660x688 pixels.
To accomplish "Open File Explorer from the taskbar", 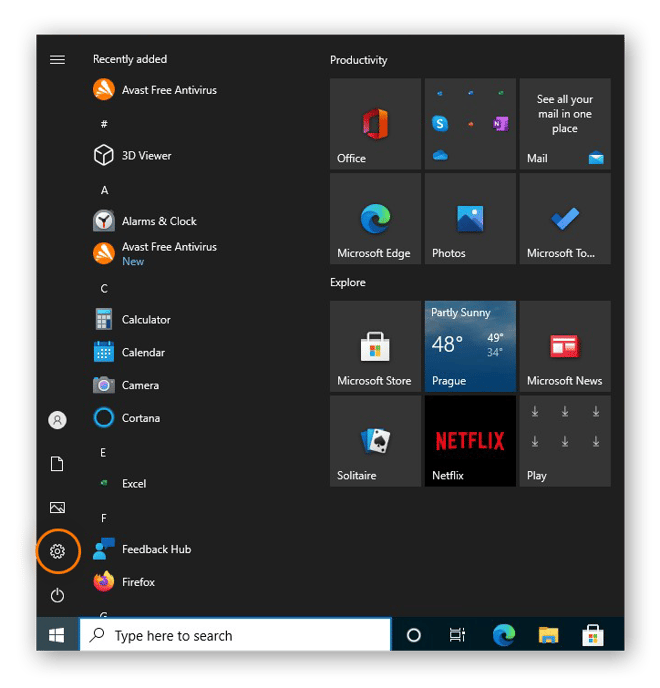I will coord(548,635).
